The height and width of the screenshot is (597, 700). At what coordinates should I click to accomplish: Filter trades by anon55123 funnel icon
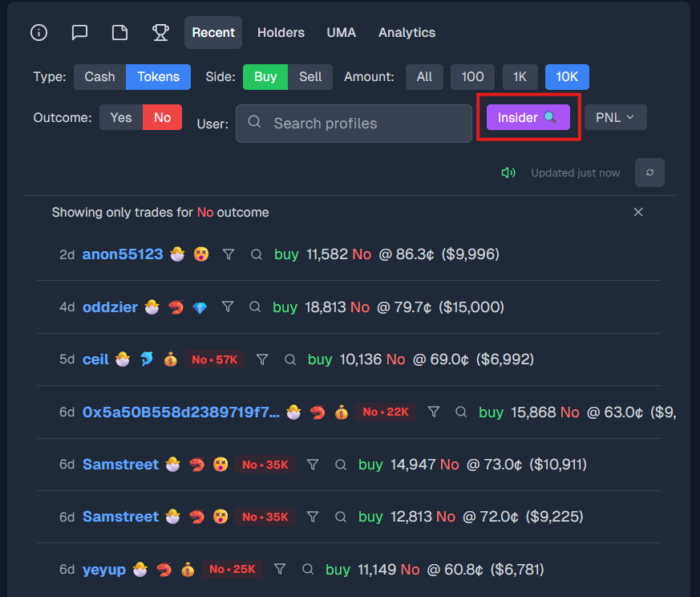click(229, 254)
